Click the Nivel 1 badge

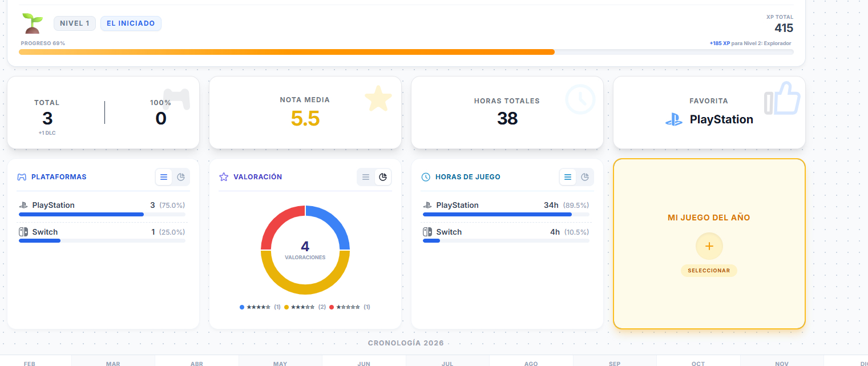[x=75, y=23]
